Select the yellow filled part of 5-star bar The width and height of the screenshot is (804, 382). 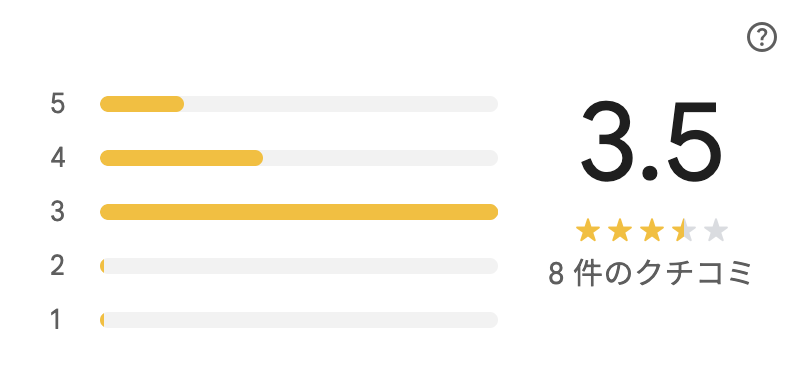pyautogui.click(x=142, y=104)
